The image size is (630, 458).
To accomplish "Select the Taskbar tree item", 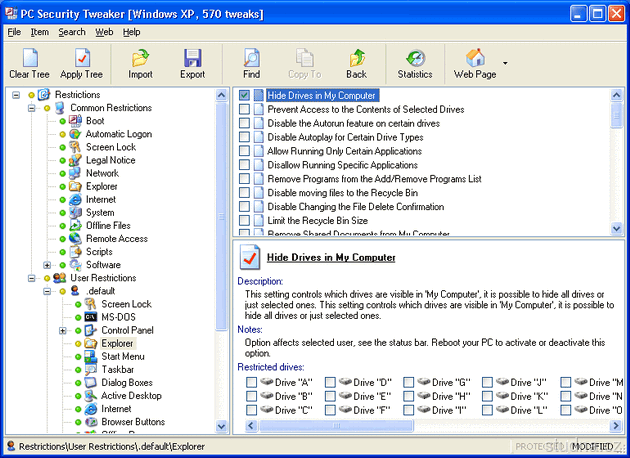I will (x=117, y=369).
